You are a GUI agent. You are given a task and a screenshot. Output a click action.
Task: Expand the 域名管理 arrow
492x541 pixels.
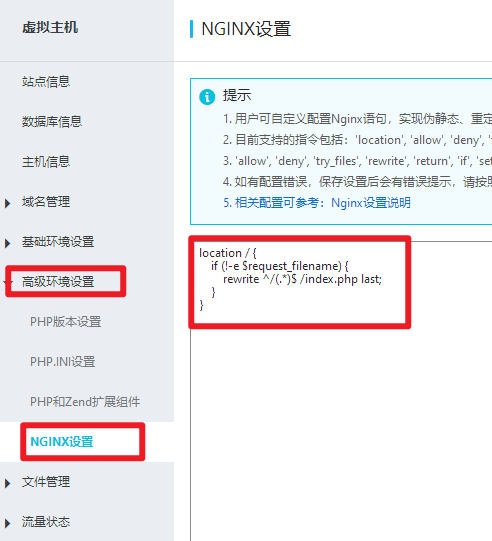click(x=7, y=203)
